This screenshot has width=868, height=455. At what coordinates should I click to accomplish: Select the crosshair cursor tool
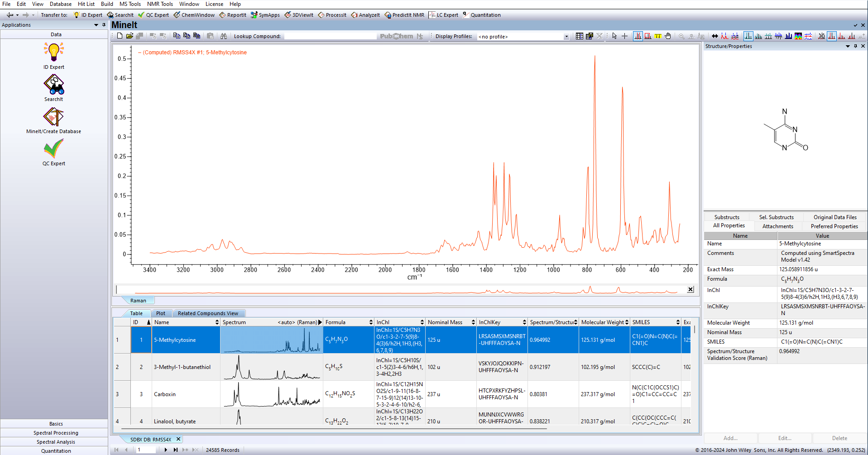(x=624, y=36)
